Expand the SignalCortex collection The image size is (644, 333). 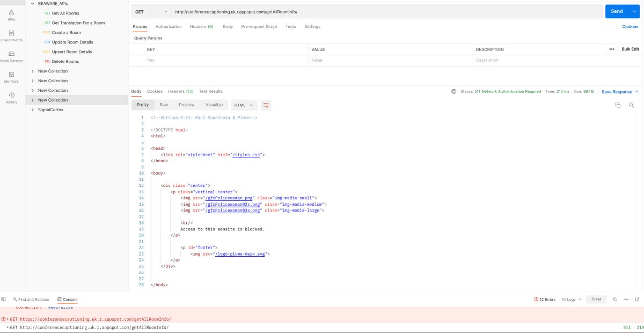click(x=33, y=110)
